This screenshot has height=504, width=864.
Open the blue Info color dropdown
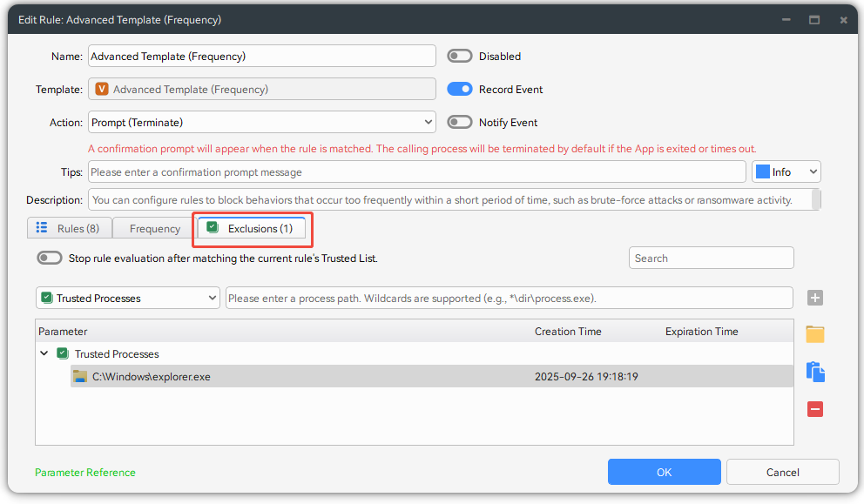[x=786, y=172]
